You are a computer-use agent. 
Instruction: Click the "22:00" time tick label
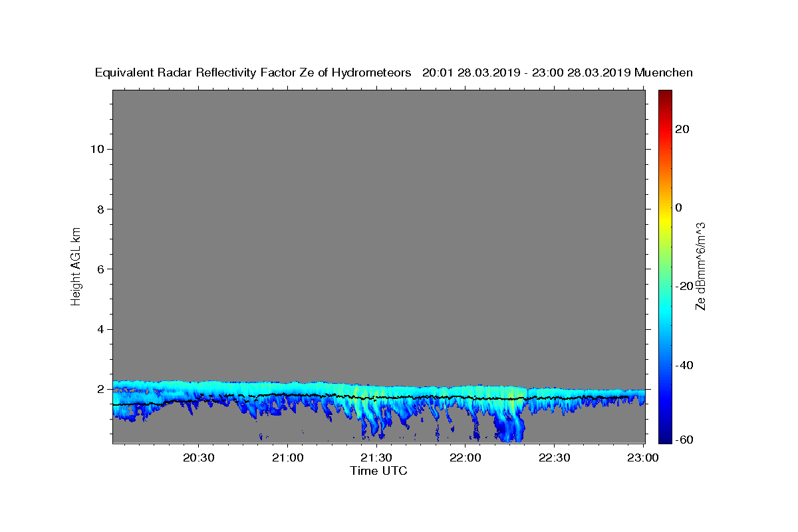(x=465, y=458)
